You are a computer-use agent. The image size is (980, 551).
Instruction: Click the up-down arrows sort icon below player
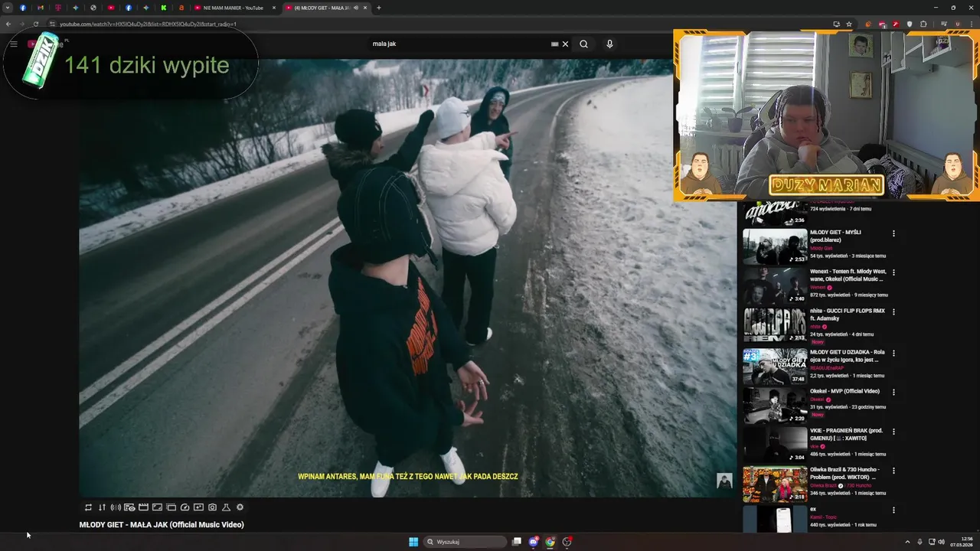click(x=102, y=507)
